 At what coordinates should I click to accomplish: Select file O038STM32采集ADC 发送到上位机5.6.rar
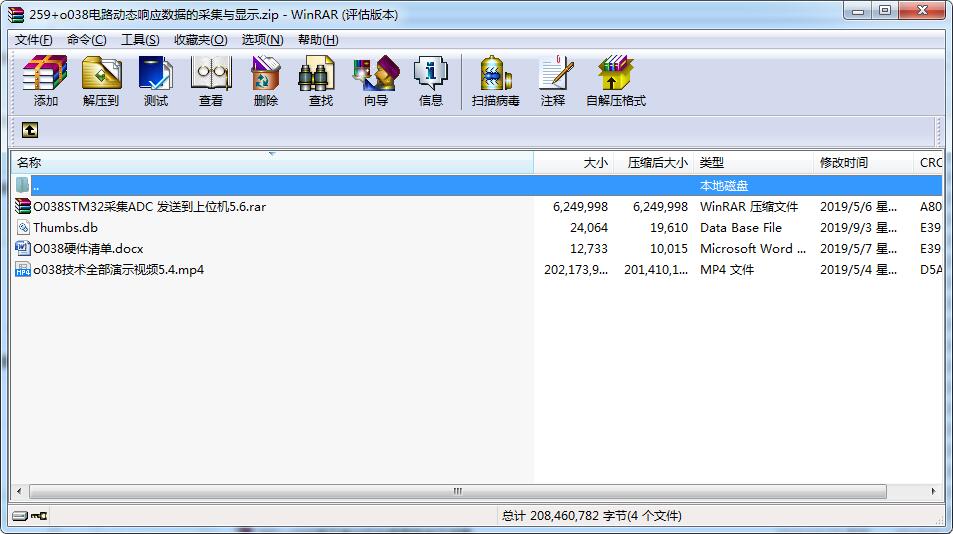pyautogui.click(x=150, y=207)
